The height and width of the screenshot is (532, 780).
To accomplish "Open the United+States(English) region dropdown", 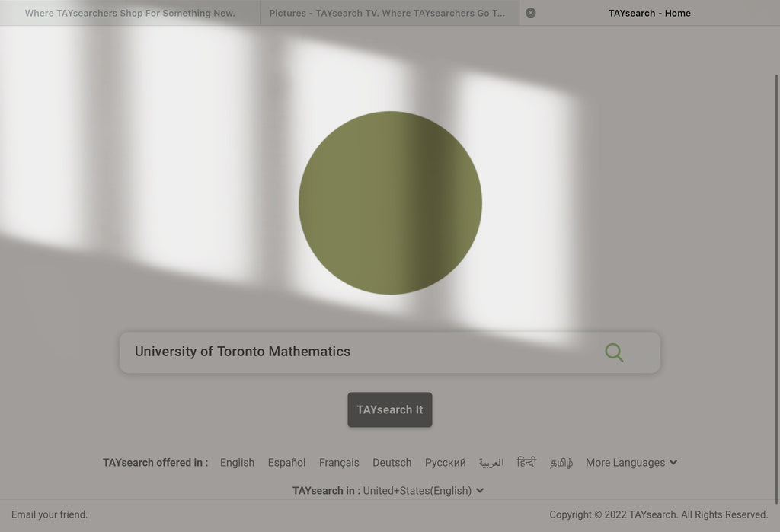I will 424,491.
